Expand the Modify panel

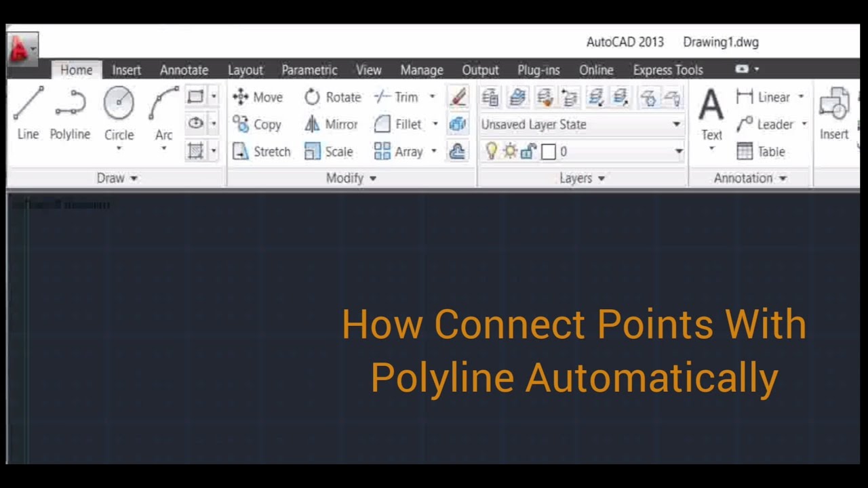[x=351, y=178]
